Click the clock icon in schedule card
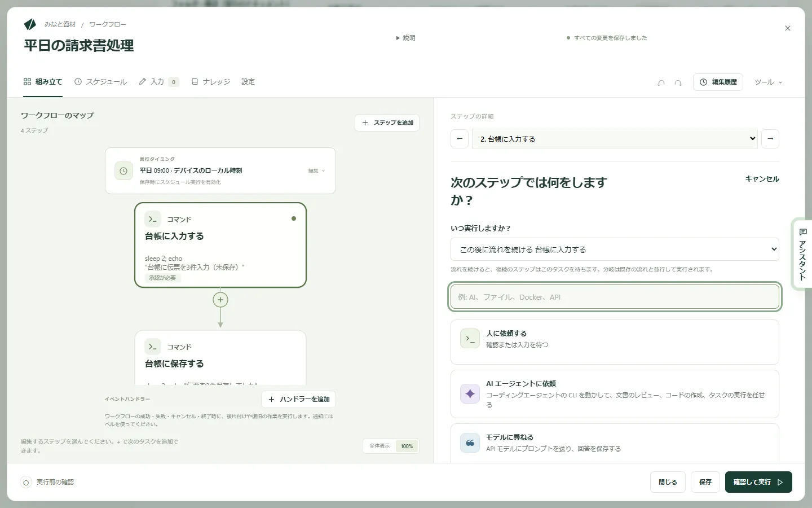The height and width of the screenshot is (508, 812). [x=123, y=171]
